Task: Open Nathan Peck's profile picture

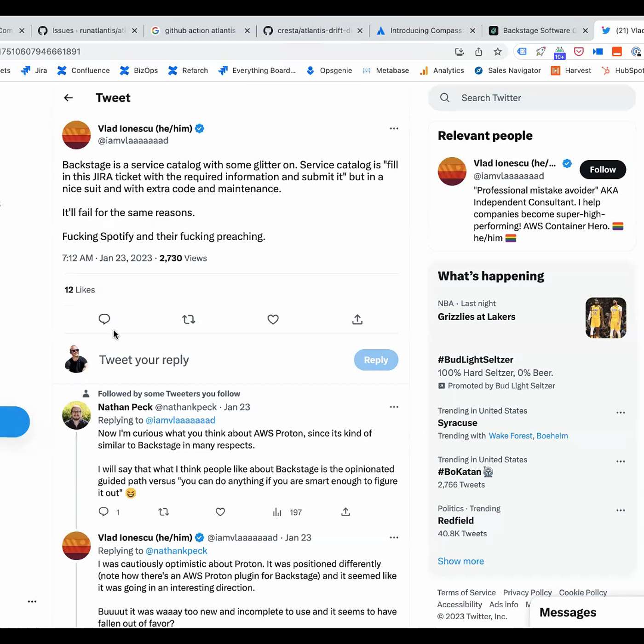Action: click(76, 415)
